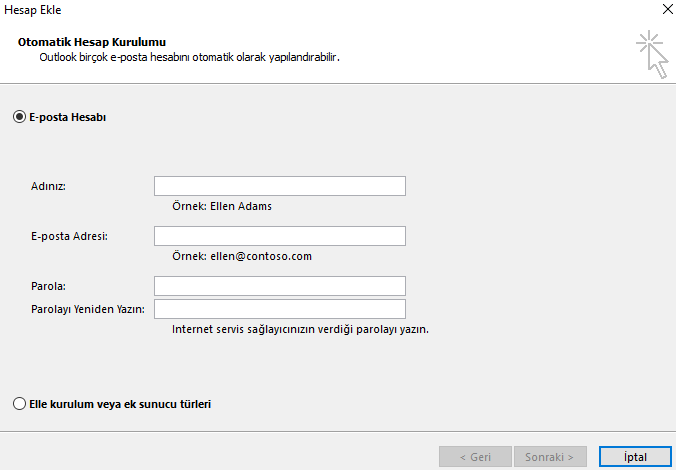The width and height of the screenshot is (676, 470).
Task: Click the Internet servis sağlayıcınızın hint text
Action: pyautogui.click(x=300, y=329)
